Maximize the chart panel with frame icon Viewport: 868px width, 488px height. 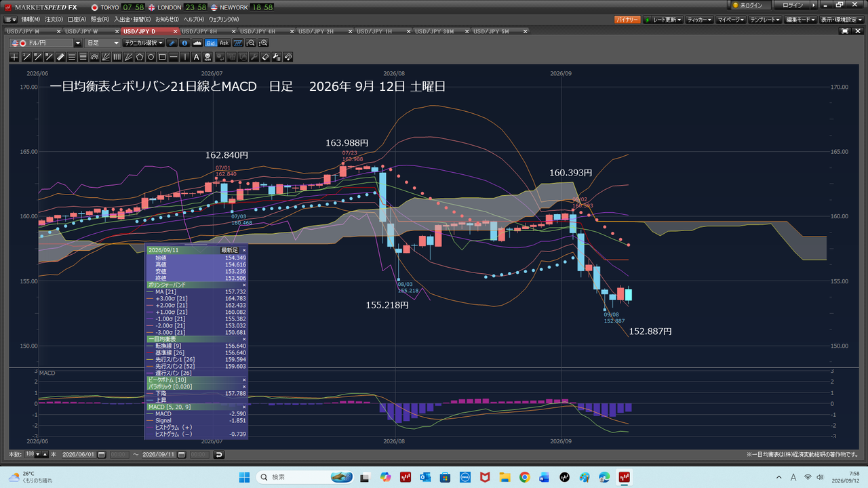pyautogui.click(x=845, y=31)
